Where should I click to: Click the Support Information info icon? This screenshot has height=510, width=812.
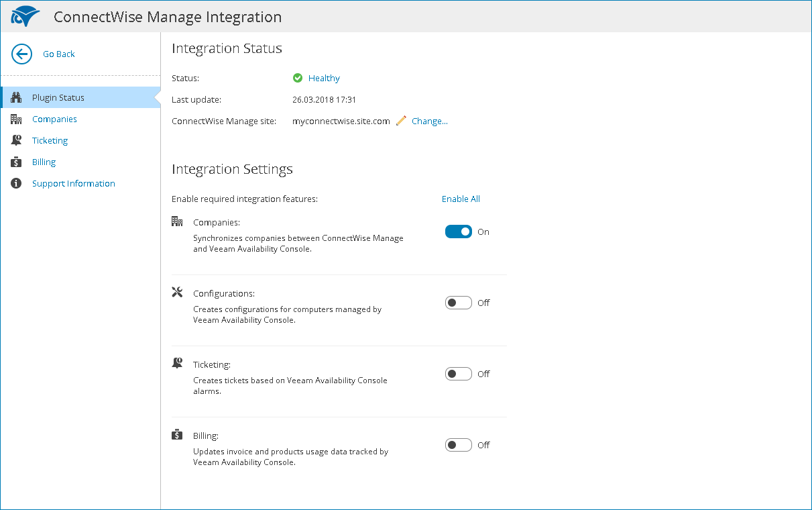(x=17, y=183)
